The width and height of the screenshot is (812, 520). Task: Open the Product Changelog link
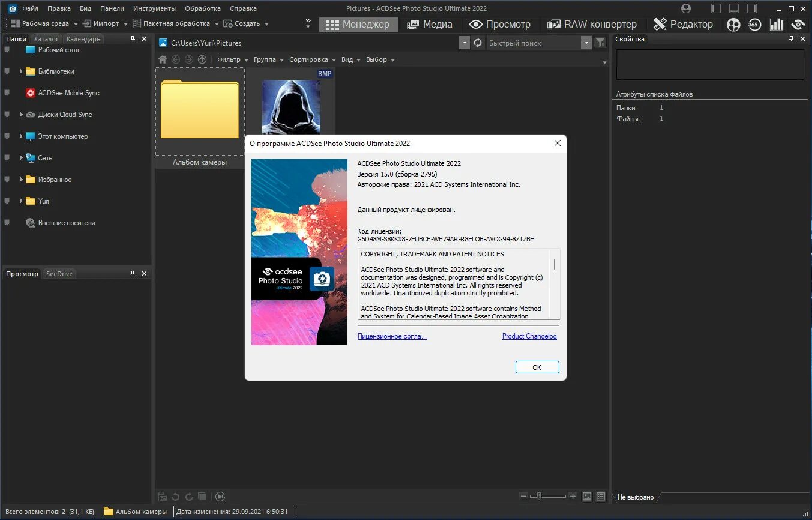pyautogui.click(x=529, y=336)
